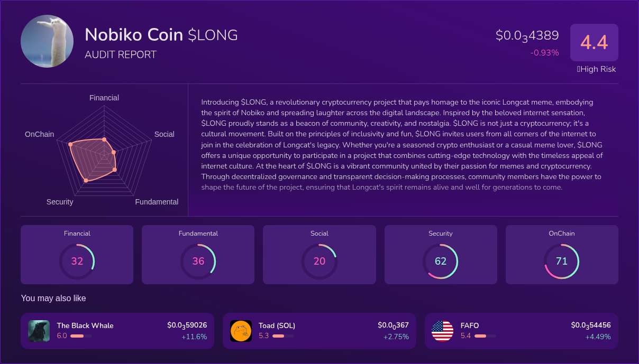The image size is (639, 364).
Task: Click the FAFO American flag icon
Action: [x=442, y=331]
